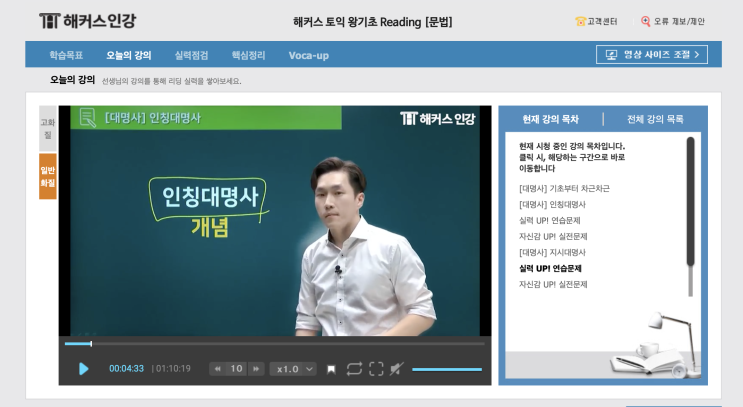Screen dimensions: 743x407
Task: Open the 오늘의 강의 tab
Action: point(129,55)
